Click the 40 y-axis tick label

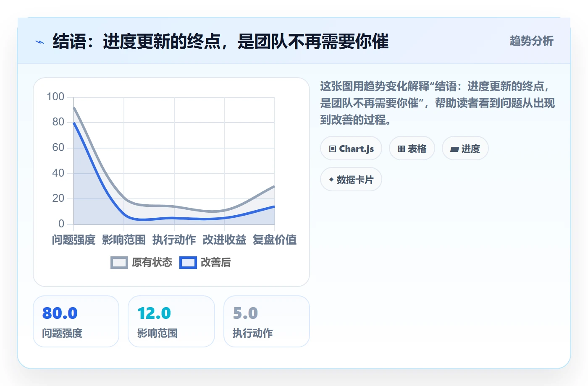[x=58, y=173]
